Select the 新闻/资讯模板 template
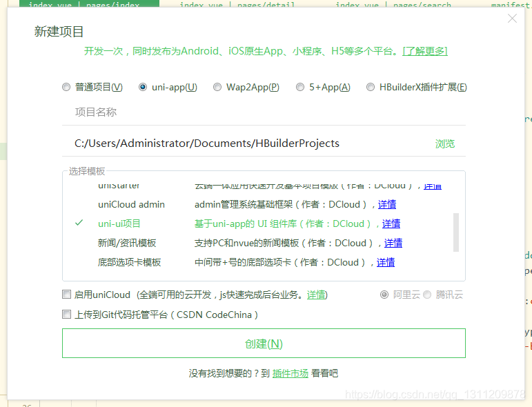This screenshot has height=407, width=532. point(126,244)
